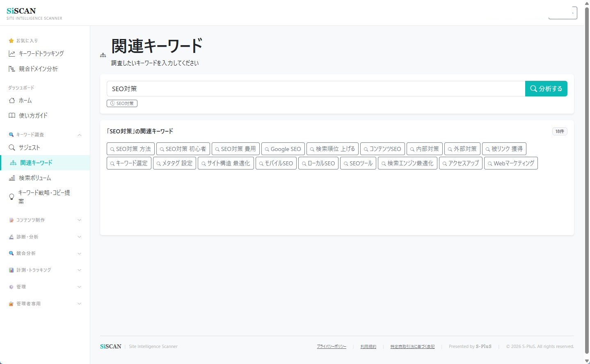Select the メタタグ 設定 keyword chip

174,163
